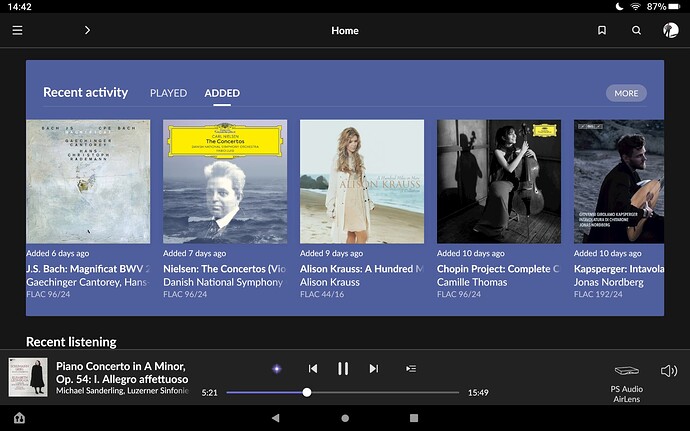The image size is (690, 431).
Task: Open title 'Alison Krauss: A Hundred'
Action: point(361,269)
